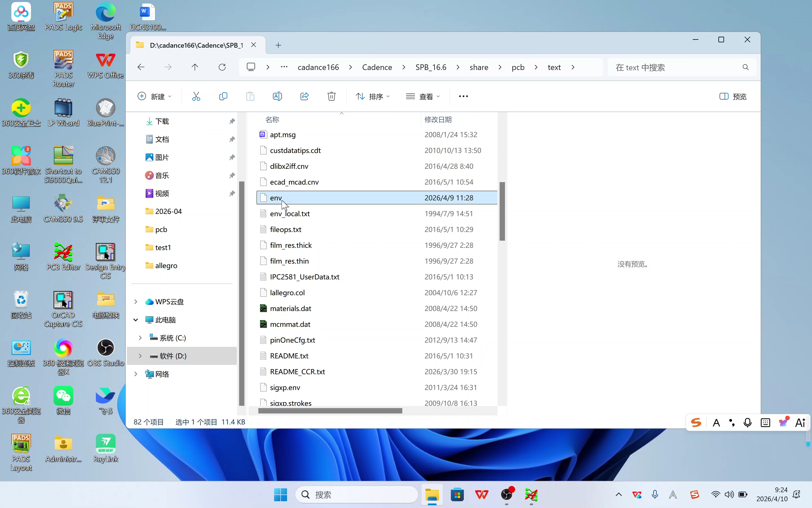Expand the WPS云盘 tree node
The width and height of the screenshot is (812, 508).
pyautogui.click(x=136, y=302)
